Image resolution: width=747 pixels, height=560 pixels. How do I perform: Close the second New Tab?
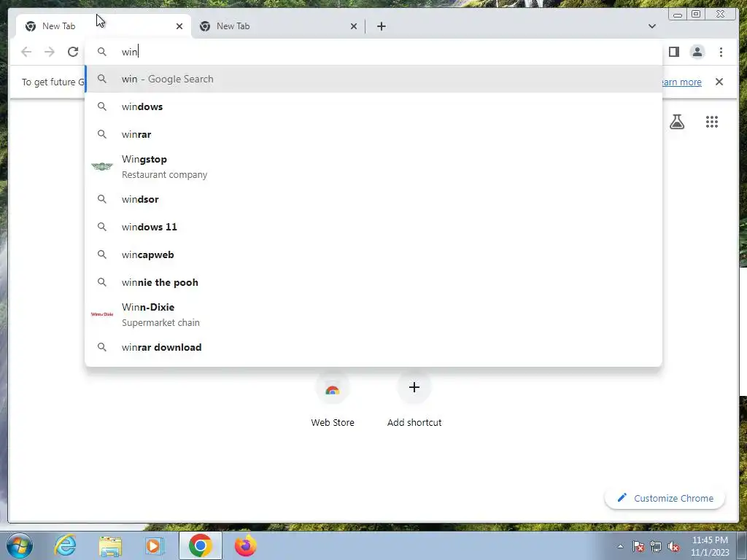[354, 26]
